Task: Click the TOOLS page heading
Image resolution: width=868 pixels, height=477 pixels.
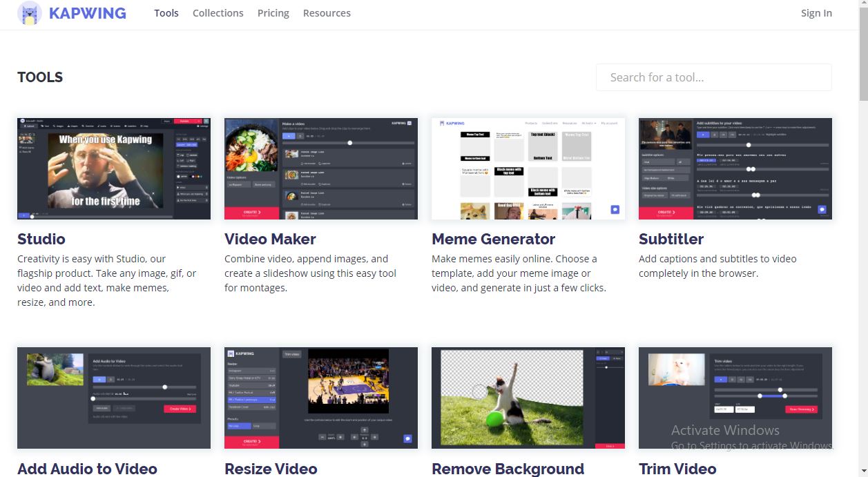Action: [x=40, y=77]
